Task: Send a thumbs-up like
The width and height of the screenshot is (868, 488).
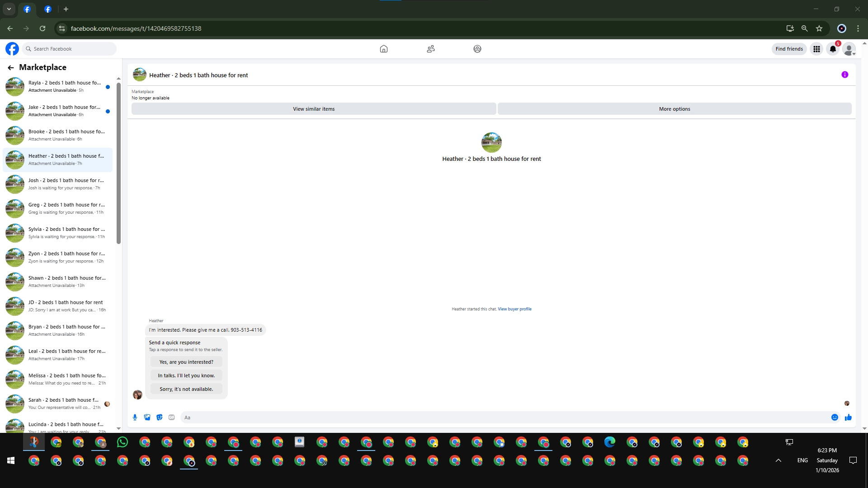Action: [848, 418]
